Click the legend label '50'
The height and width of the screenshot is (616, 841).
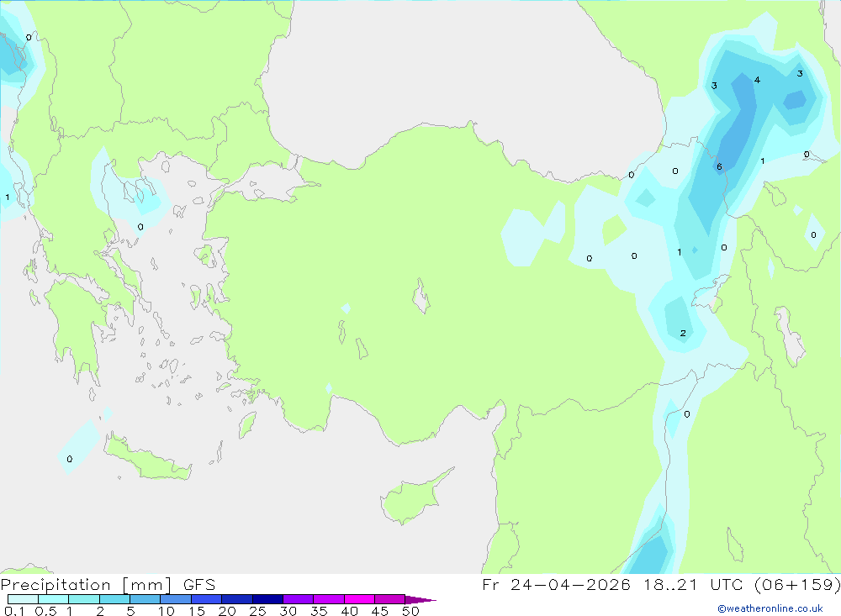410,611
